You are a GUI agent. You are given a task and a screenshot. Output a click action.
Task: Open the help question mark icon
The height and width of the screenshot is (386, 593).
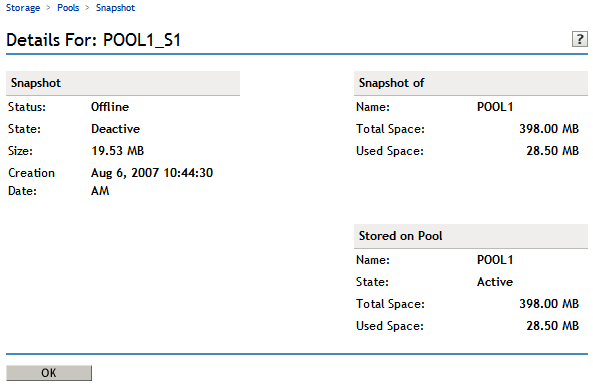click(579, 39)
